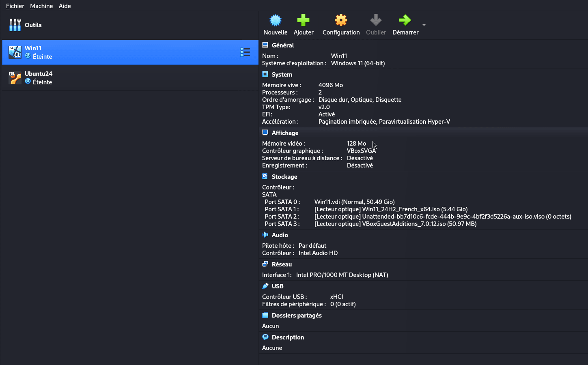Screen dimensions: 588x365
Task: Open the Dossiers partagés section header
Action: click(x=297, y=316)
